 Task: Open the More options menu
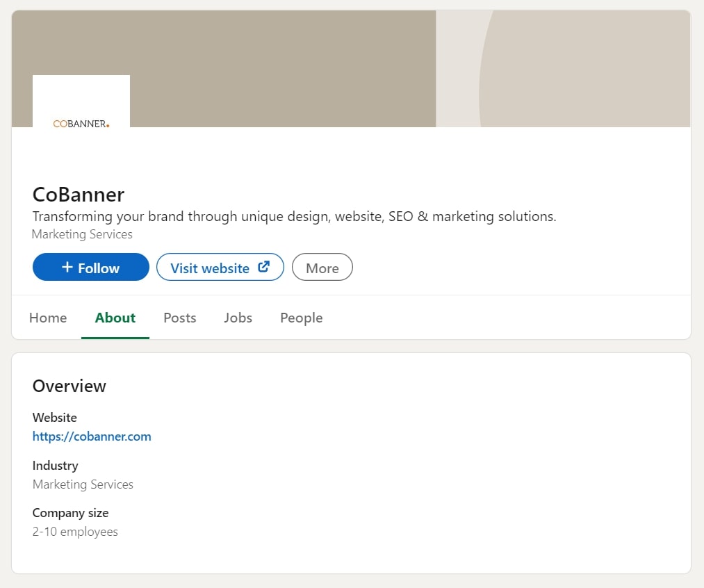(x=322, y=267)
